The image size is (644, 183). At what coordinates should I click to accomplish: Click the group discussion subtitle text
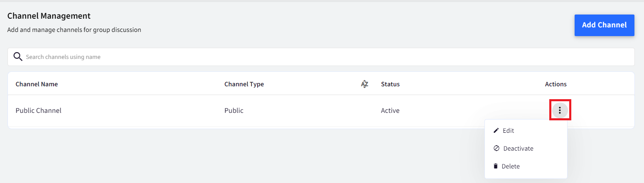tap(74, 30)
